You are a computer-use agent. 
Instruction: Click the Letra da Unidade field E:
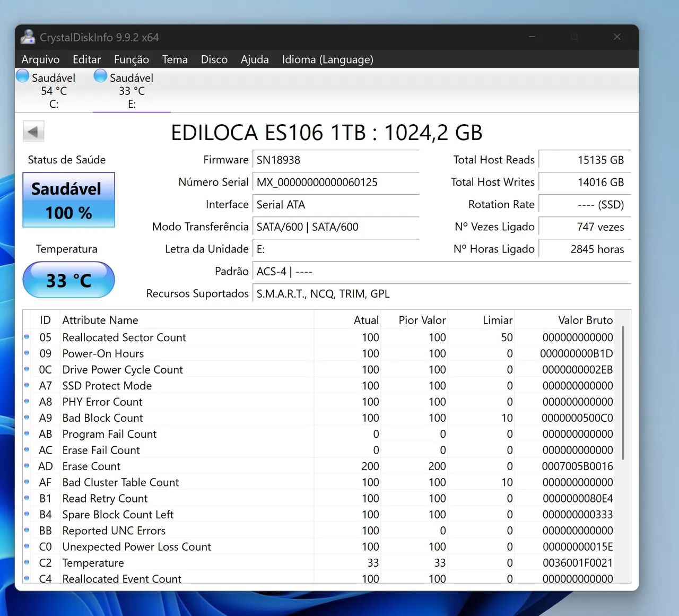[x=336, y=249]
